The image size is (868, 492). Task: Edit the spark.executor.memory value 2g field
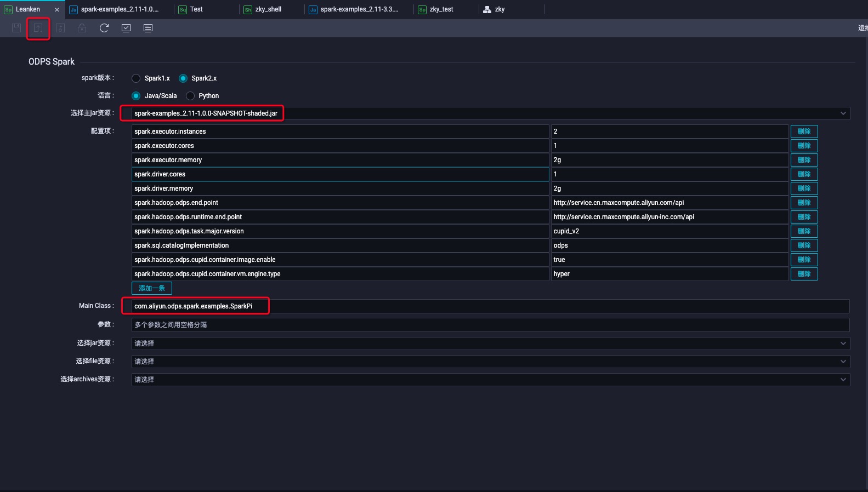coord(670,160)
